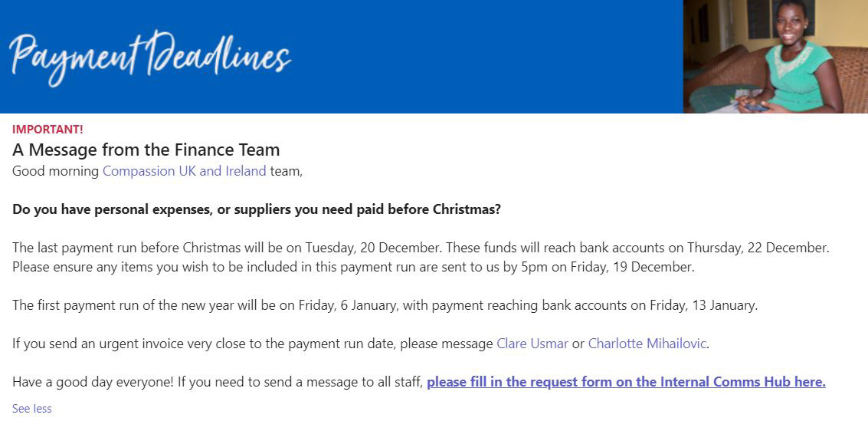Screen dimensions: 868x431
Task: Collapse the message with See less
Action: click(32, 409)
